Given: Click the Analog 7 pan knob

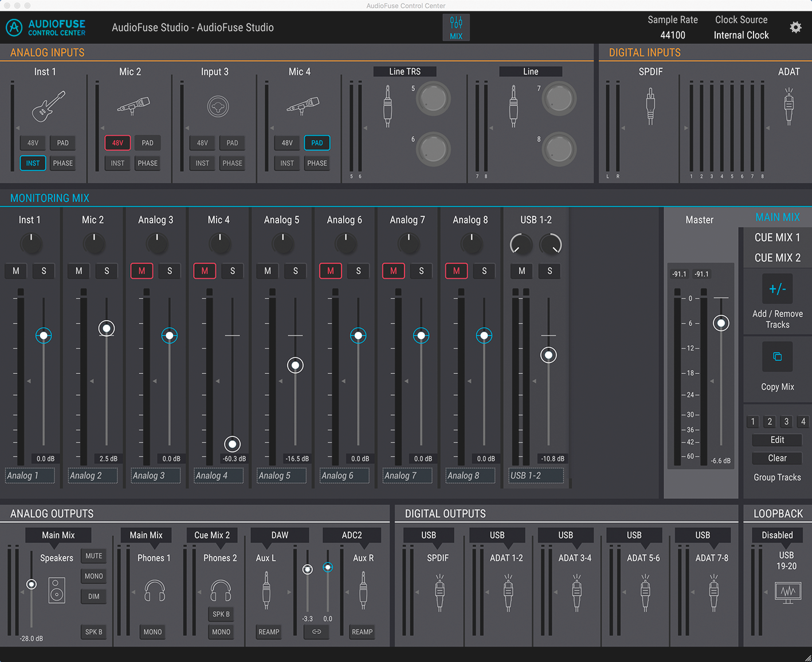Looking at the screenshot, I should [409, 244].
